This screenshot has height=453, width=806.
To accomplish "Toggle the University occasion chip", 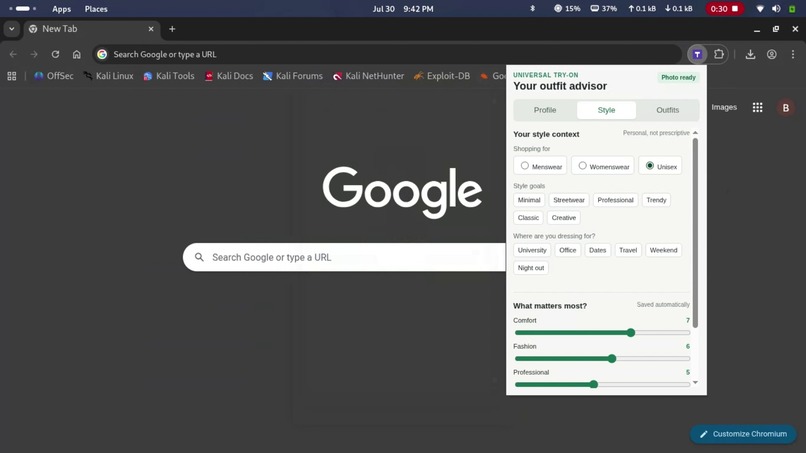I will click(532, 250).
